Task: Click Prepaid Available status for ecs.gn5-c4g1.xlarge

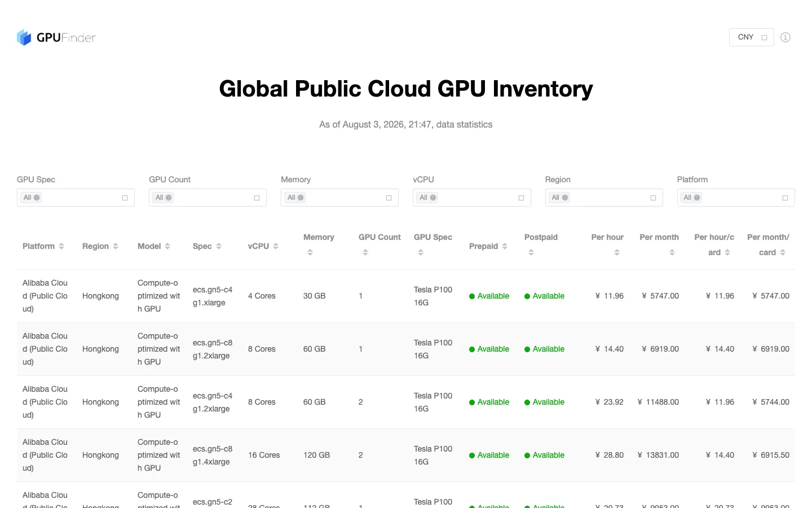Action: [x=489, y=296]
